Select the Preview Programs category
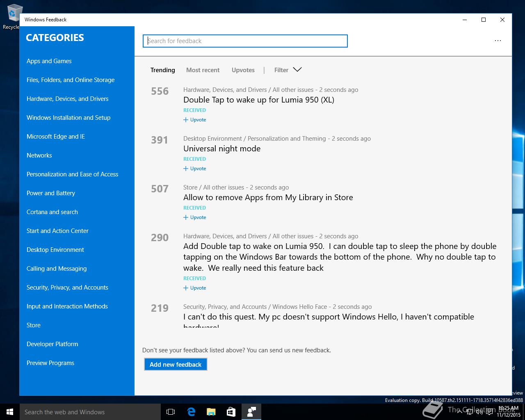Screen dimensions: 525x420 [50, 363]
